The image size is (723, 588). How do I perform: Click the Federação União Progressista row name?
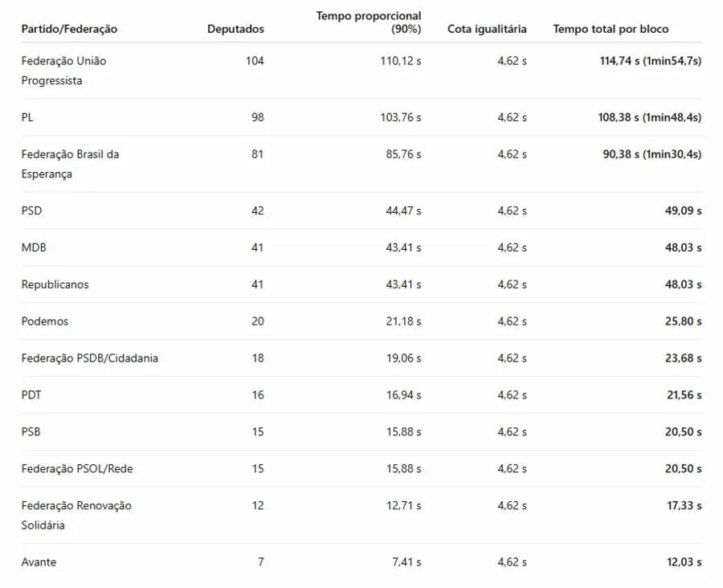coord(63,71)
